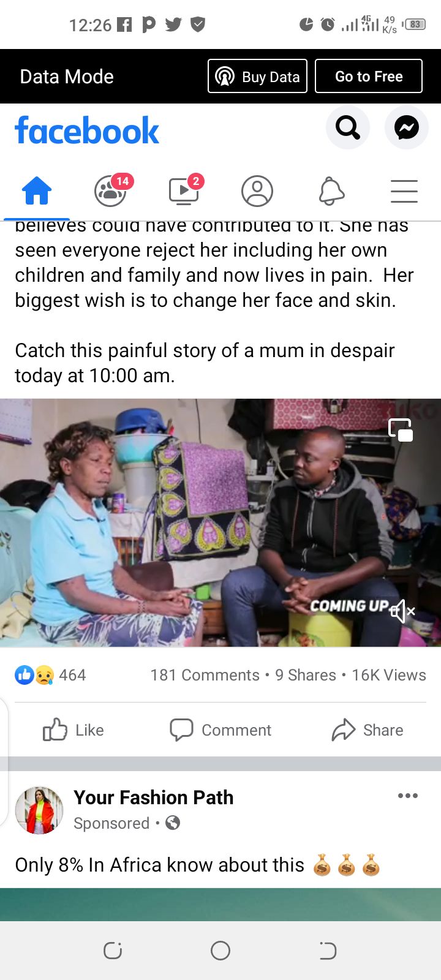
Task: Comment on the video post
Action: [x=221, y=729]
